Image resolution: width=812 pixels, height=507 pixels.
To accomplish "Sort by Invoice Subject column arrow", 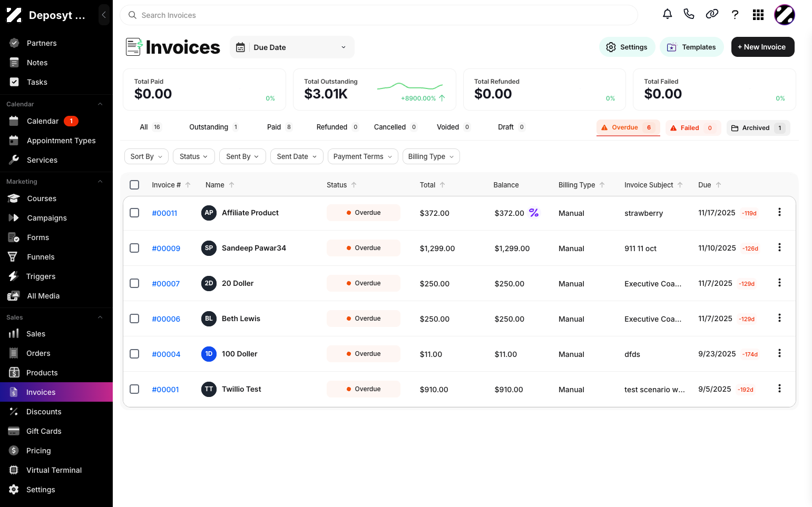I will pos(680,185).
